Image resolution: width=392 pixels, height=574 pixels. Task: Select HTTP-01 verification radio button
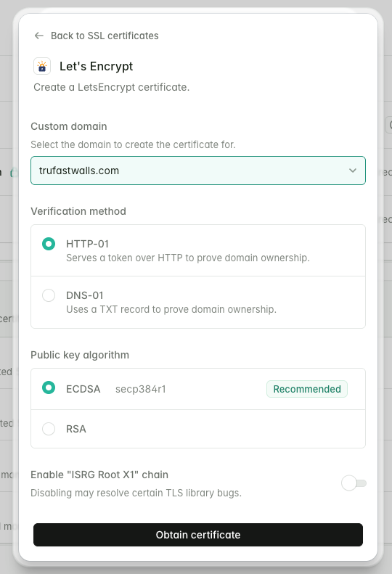[49, 244]
